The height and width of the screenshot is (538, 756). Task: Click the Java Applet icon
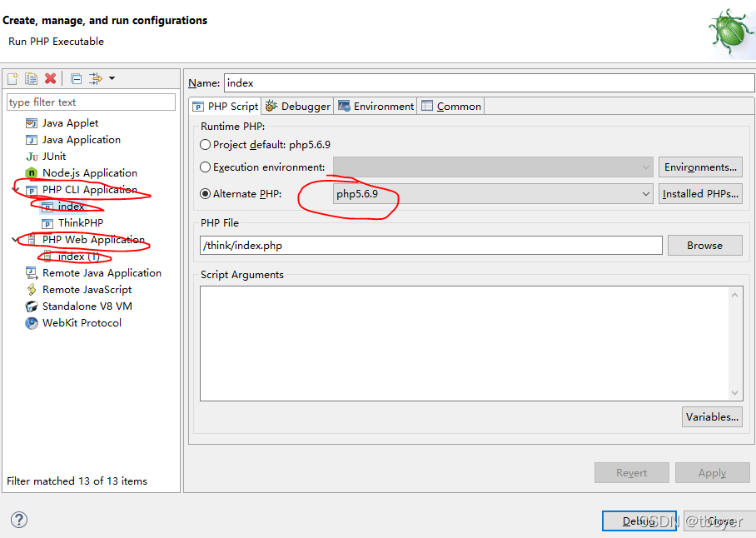[x=32, y=123]
